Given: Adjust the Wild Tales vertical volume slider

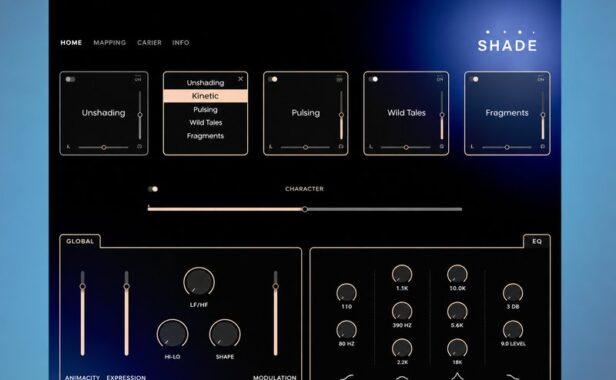Looking at the screenshot, I should click(442, 115).
